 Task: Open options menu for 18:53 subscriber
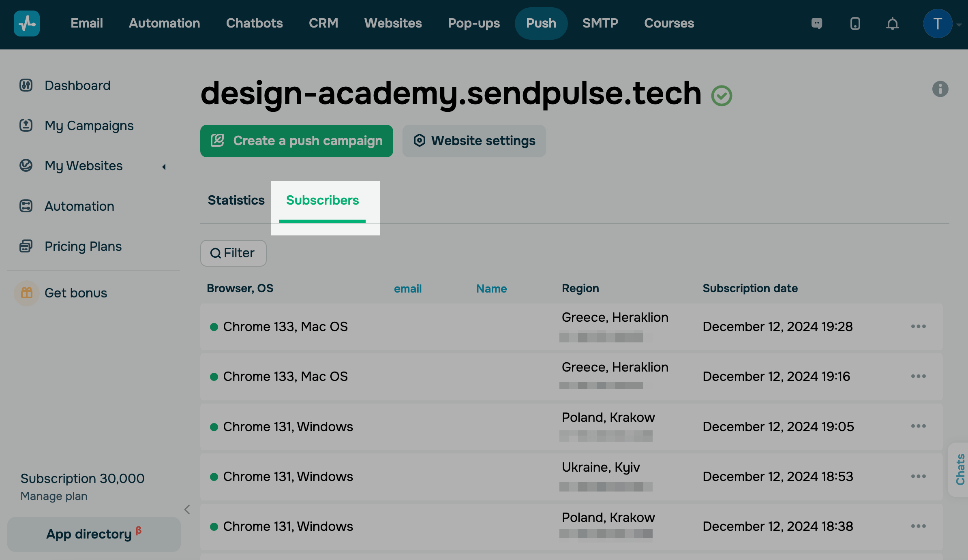(918, 476)
